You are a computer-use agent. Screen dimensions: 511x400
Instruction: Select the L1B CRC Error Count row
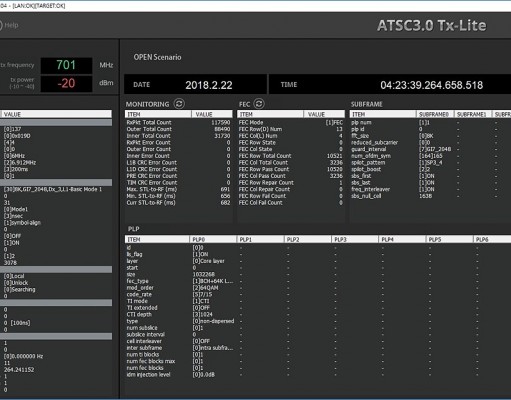click(x=178, y=162)
